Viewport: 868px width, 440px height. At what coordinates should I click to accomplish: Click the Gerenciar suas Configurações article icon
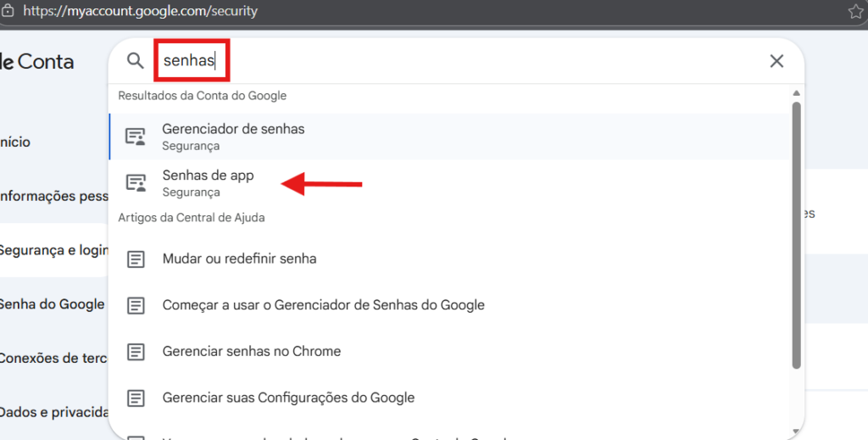click(136, 398)
